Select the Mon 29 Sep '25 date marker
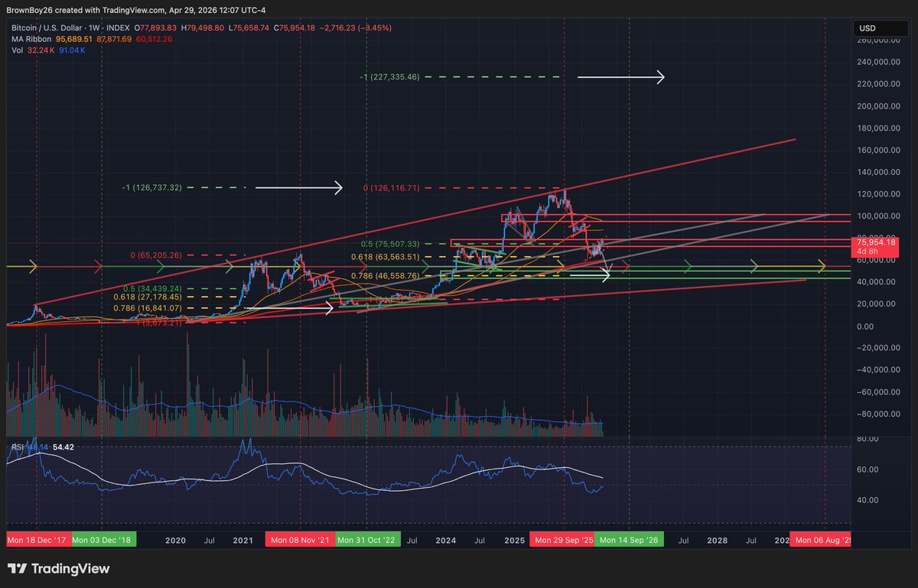 563,540
